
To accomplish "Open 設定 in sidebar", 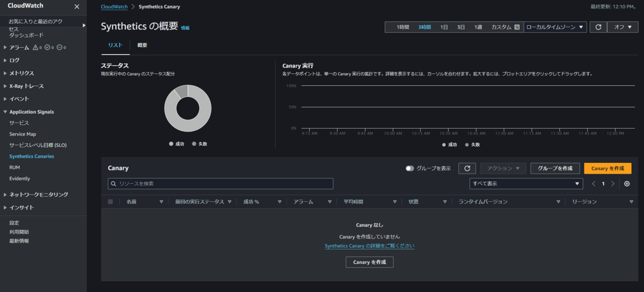I will [x=14, y=222].
